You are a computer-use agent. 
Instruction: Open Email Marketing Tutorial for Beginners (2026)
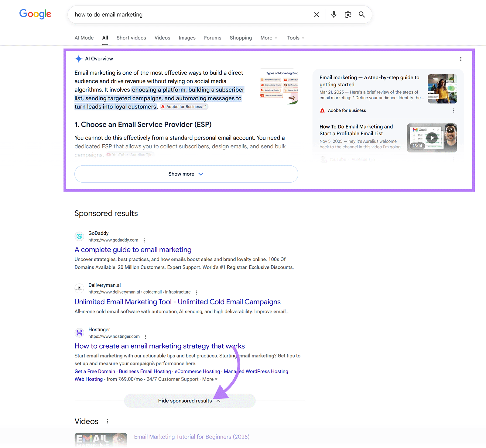tap(192, 437)
